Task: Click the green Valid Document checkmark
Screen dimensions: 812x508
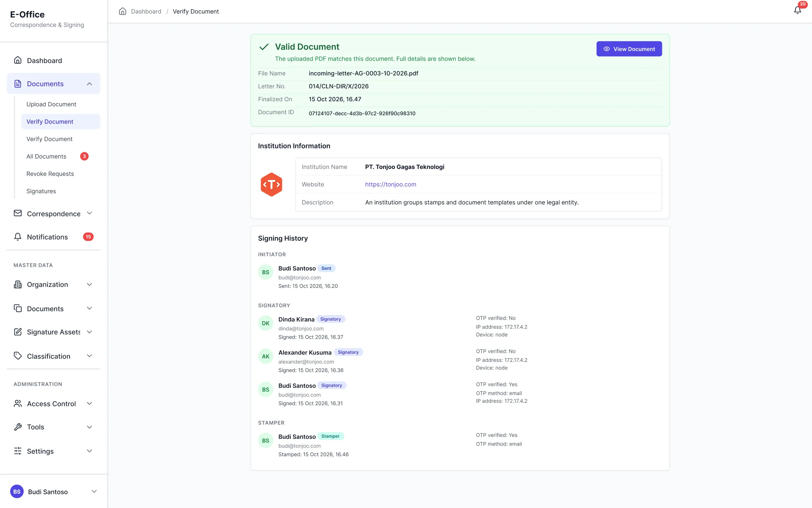Action: [x=264, y=47]
